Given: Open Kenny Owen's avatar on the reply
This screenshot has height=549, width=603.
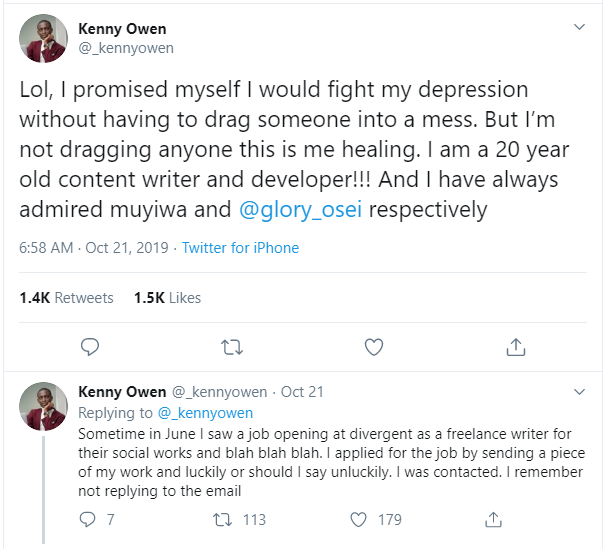Looking at the screenshot, I should (43, 406).
